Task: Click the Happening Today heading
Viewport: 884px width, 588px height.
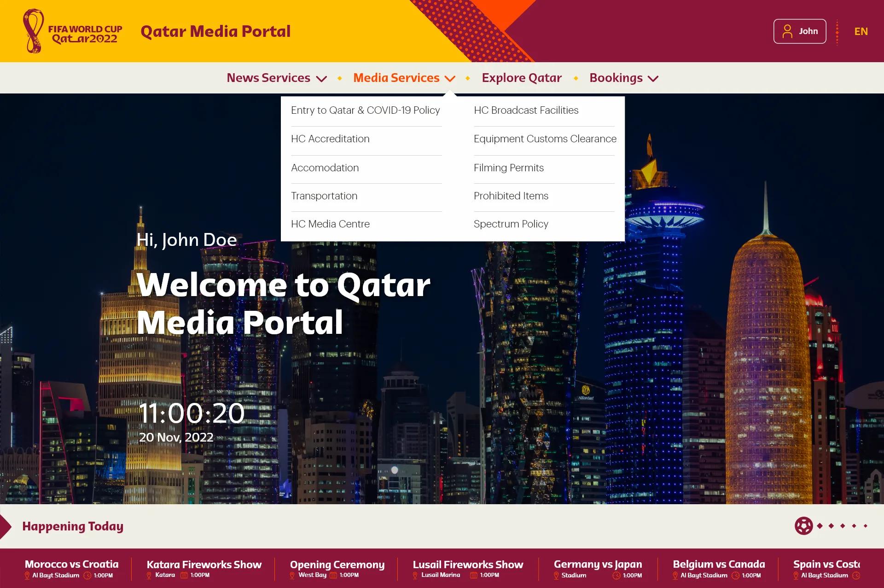Action: [x=73, y=526]
